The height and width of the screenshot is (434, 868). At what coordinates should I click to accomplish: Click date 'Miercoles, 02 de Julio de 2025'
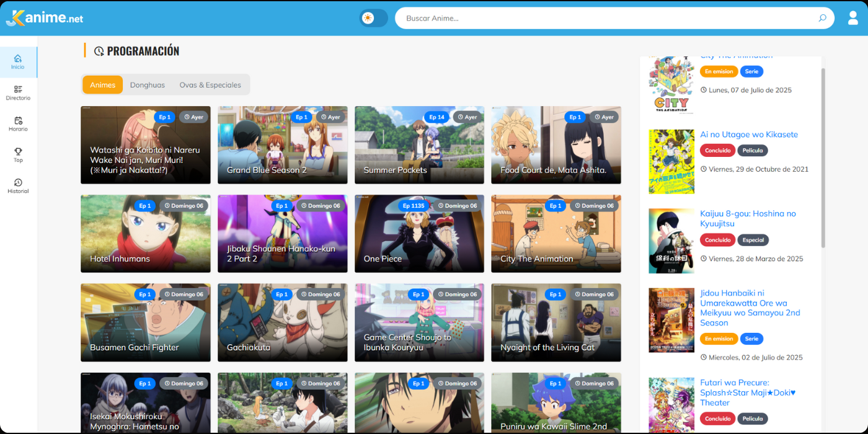751,358
